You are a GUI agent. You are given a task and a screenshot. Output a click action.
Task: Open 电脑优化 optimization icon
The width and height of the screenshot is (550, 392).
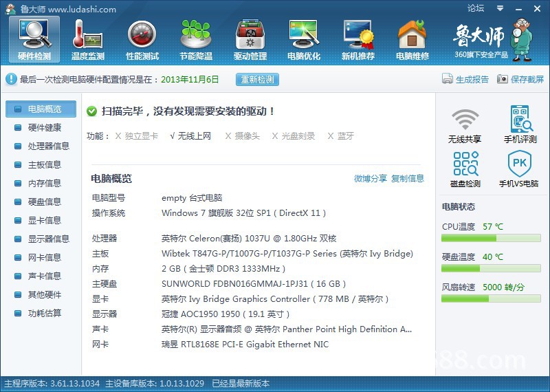(x=304, y=39)
